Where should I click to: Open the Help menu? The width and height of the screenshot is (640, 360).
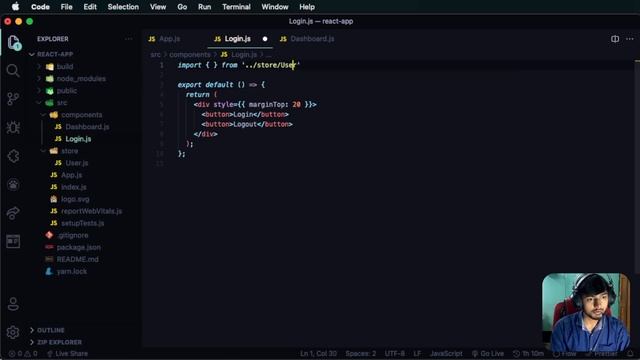pyautogui.click(x=307, y=7)
